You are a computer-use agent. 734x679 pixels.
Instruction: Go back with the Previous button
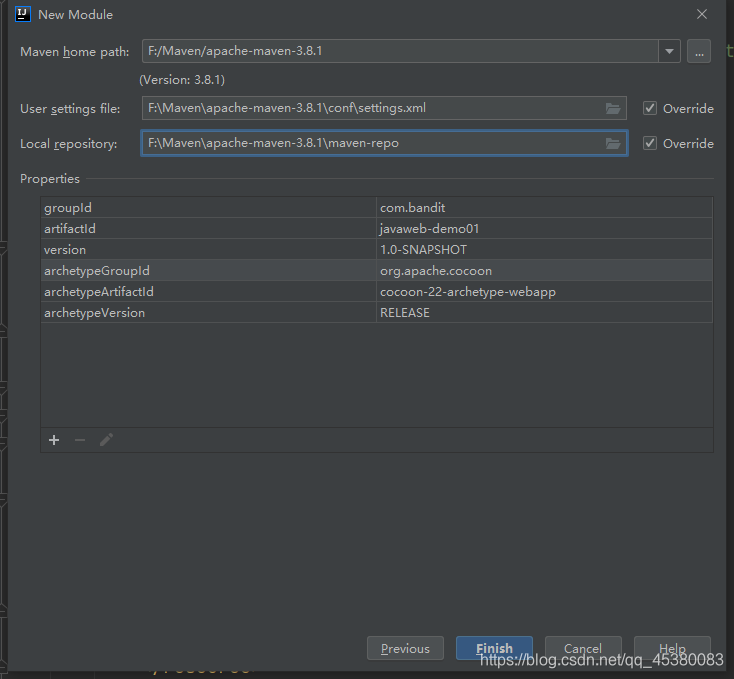[x=405, y=648]
